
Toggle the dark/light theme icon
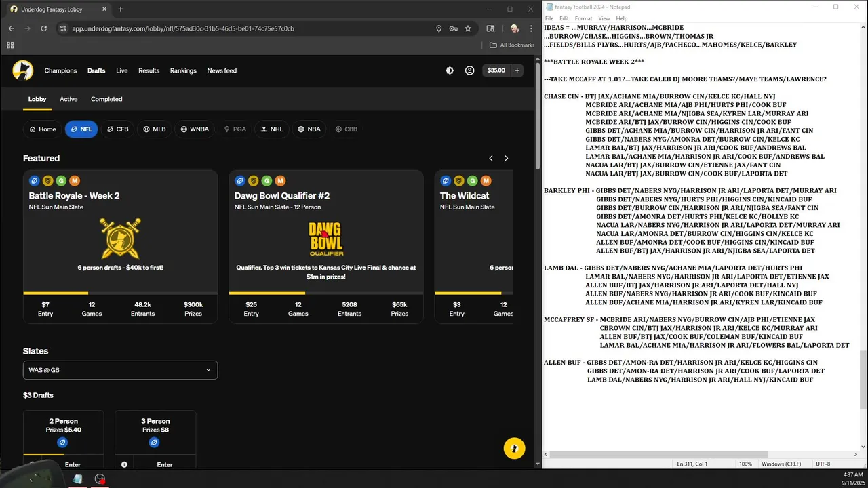[450, 70]
